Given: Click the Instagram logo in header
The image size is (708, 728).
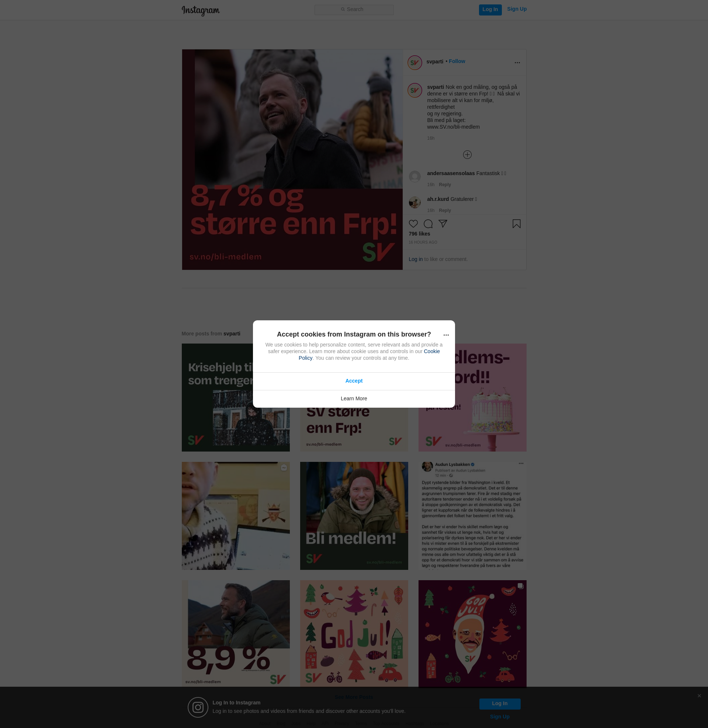Looking at the screenshot, I should tap(201, 10).
